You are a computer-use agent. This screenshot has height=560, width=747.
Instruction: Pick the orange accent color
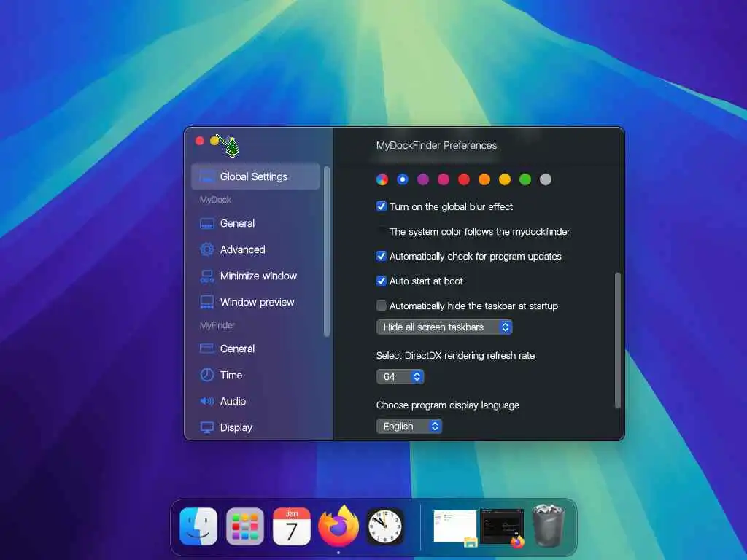[484, 179]
